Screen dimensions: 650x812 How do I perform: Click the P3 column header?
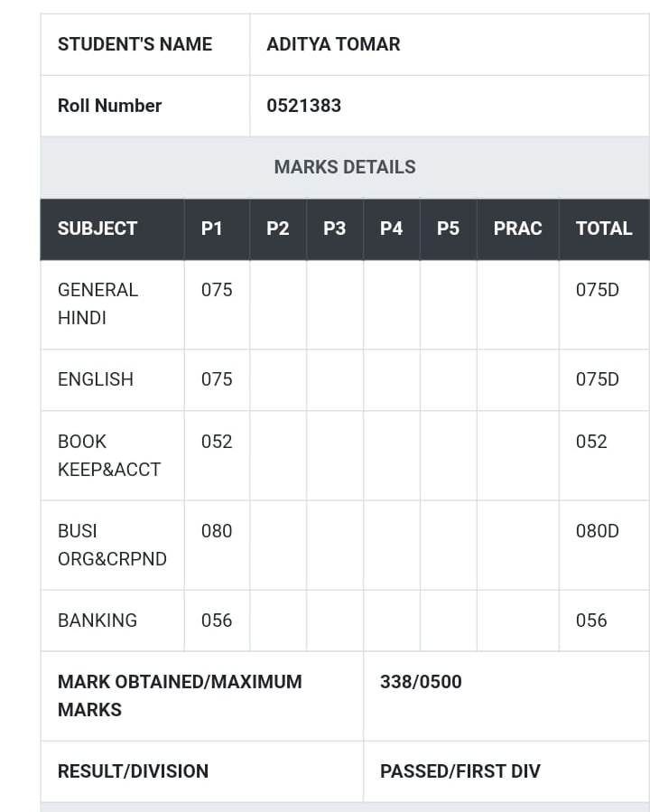click(x=334, y=229)
